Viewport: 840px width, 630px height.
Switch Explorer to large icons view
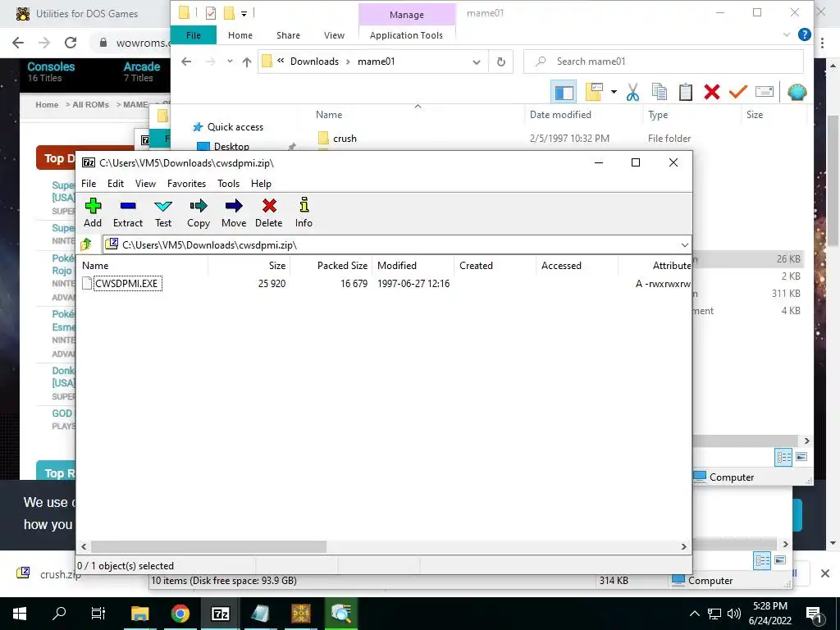pyautogui.click(x=801, y=457)
